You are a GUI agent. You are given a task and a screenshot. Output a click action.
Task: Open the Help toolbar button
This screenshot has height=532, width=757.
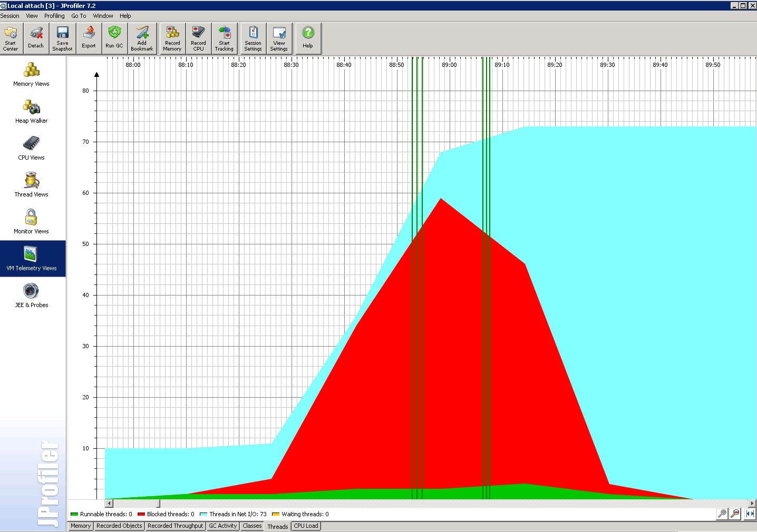308,38
